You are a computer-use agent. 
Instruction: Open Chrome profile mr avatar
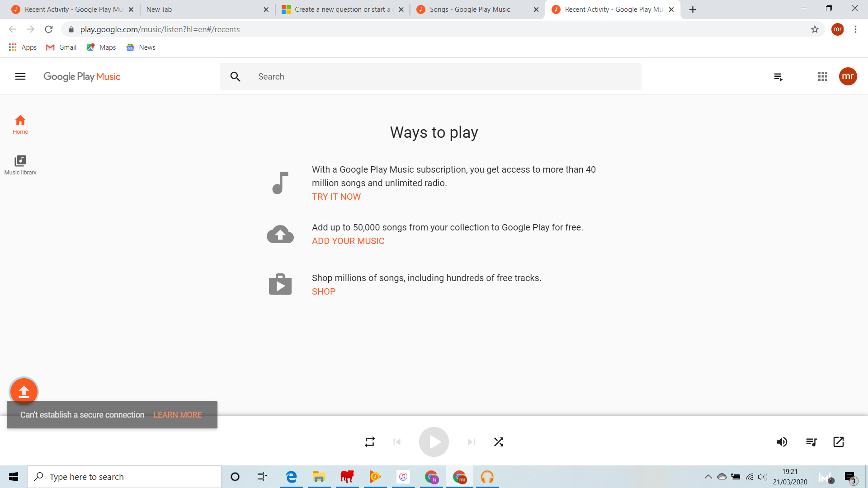pyautogui.click(x=837, y=29)
